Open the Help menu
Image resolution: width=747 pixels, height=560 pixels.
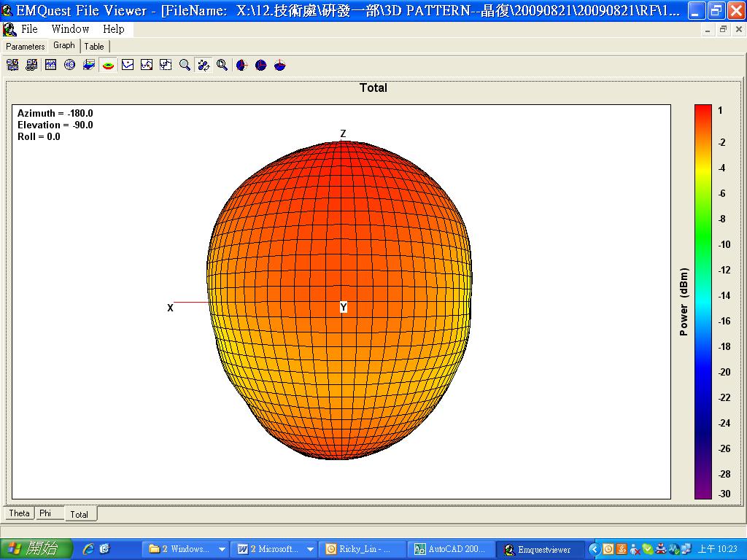[113, 29]
